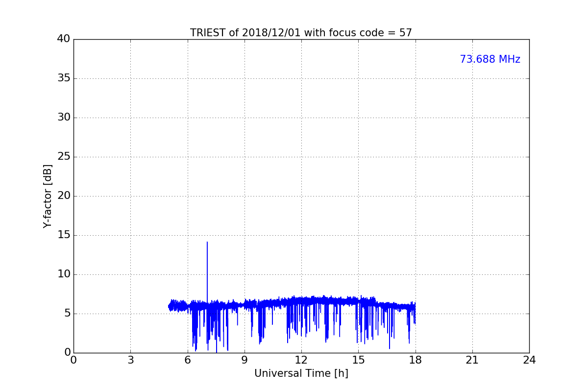The height and width of the screenshot is (392, 588).
Task: Click the y-axis tick label '20'
Action: (x=64, y=196)
